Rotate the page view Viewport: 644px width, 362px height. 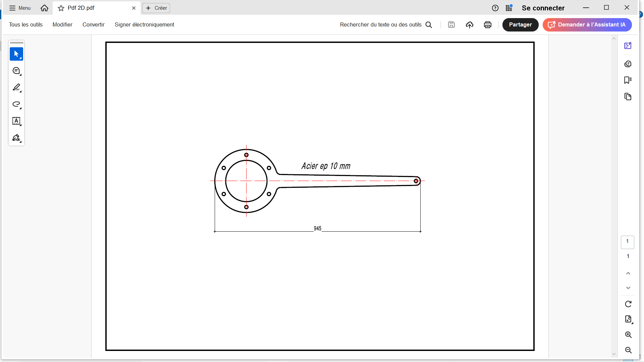click(628, 304)
